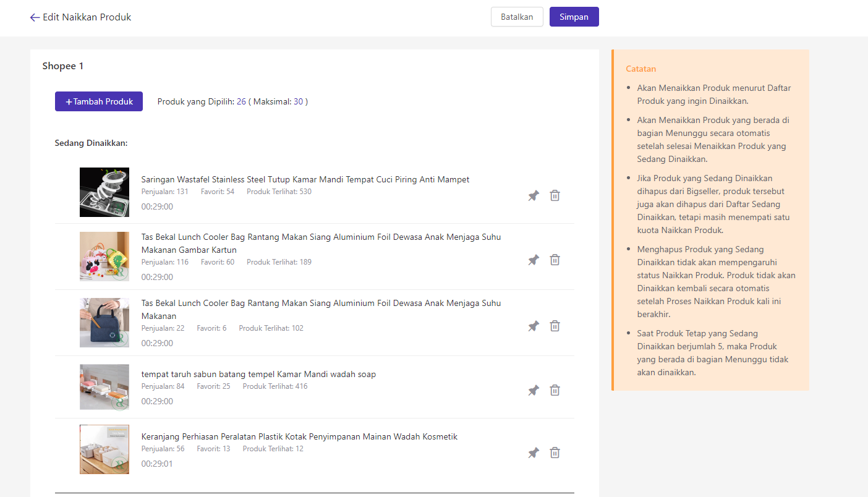
Task: Click the cartoon lunch bag thumbnail
Action: (104, 257)
